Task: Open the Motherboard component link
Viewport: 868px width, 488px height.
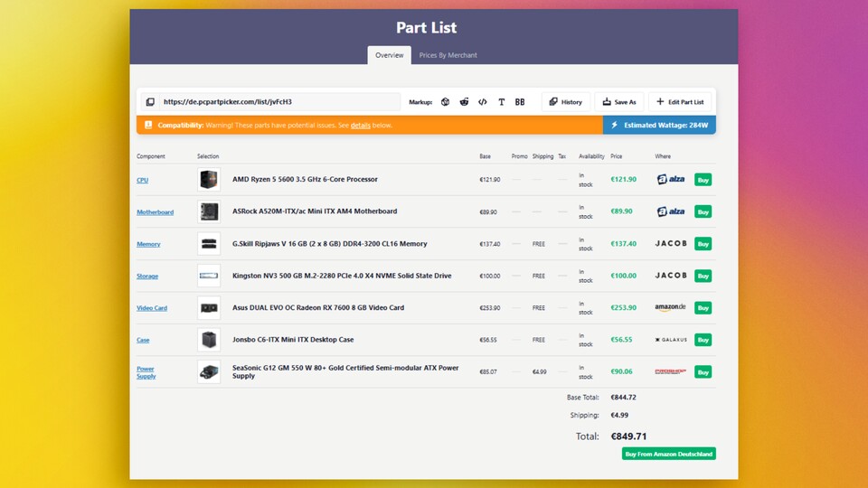Action: point(155,211)
